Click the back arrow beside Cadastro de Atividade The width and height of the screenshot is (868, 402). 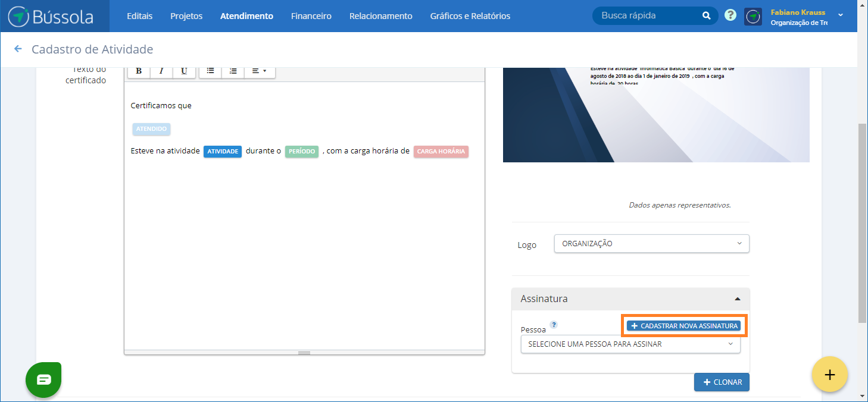18,49
